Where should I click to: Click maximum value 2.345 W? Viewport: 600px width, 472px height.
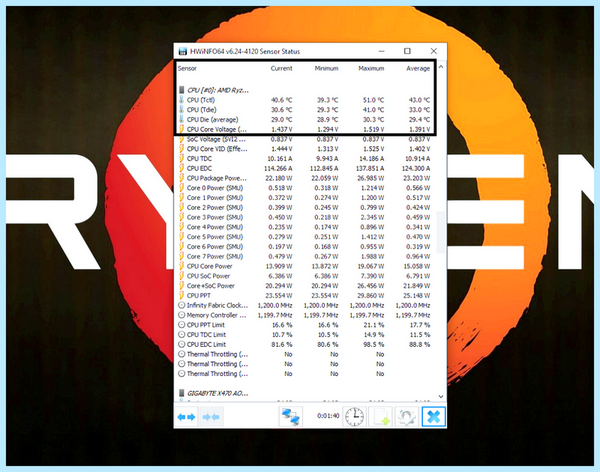pos(372,217)
